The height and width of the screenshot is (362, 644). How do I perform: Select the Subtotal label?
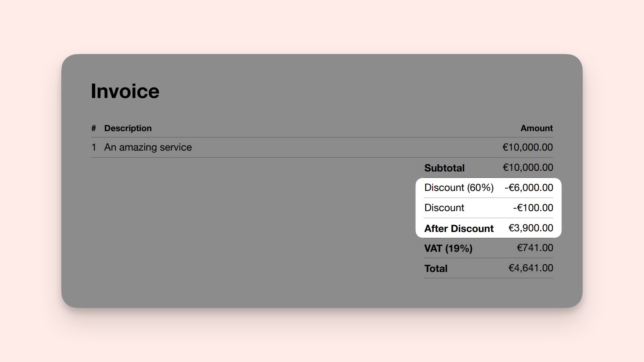444,168
